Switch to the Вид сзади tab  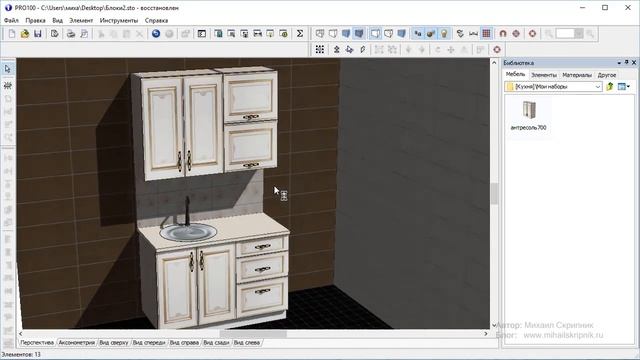click(216, 343)
